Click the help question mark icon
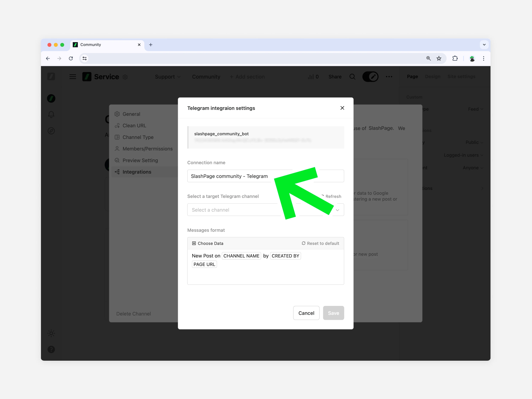 [51, 349]
